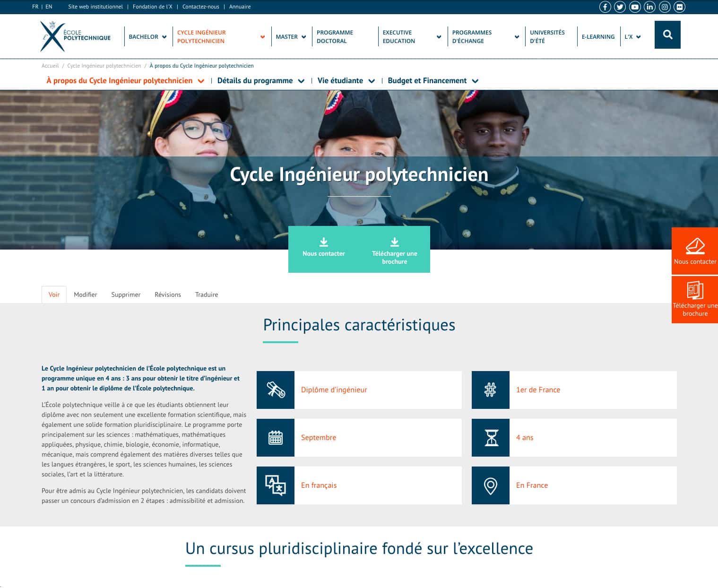Open the Flickr social icon
The width and height of the screenshot is (718, 588).
[680, 7]
